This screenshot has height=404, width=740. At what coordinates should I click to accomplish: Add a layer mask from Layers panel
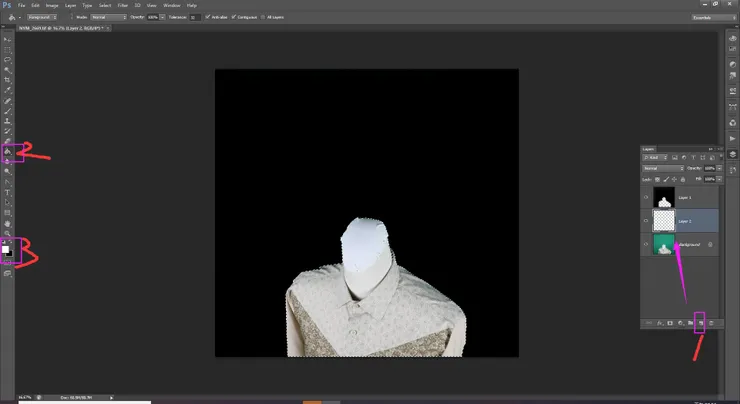[667, 323]
